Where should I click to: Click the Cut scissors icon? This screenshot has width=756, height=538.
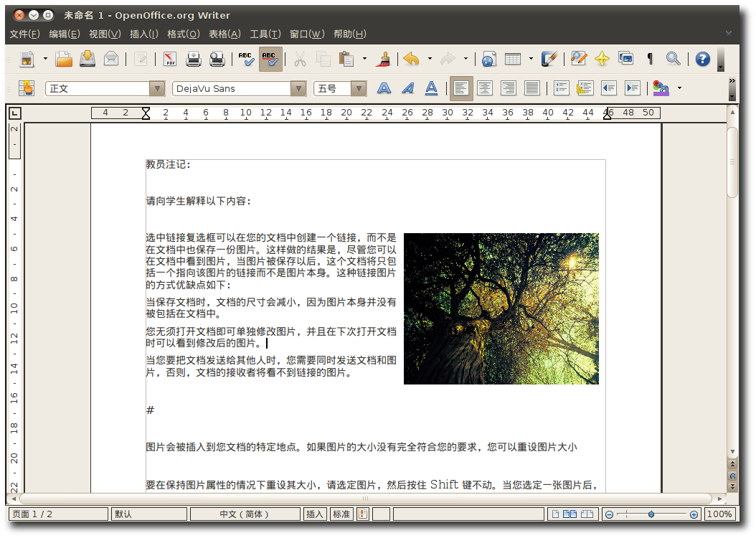[x=300, y=60]
